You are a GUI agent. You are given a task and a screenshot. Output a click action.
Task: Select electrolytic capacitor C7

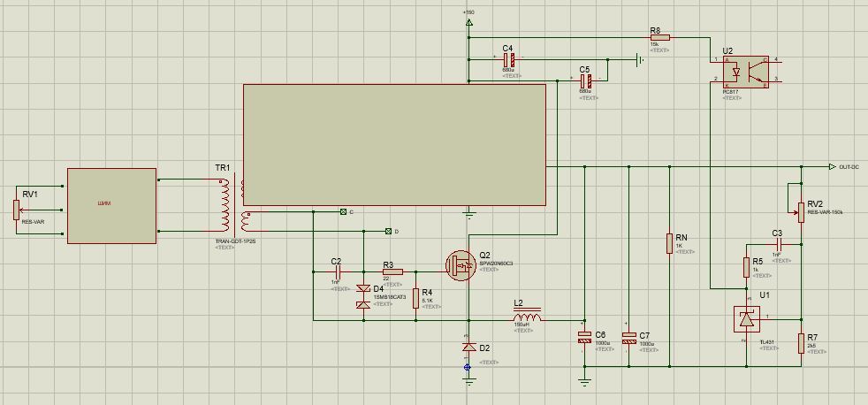coord(628,337)
